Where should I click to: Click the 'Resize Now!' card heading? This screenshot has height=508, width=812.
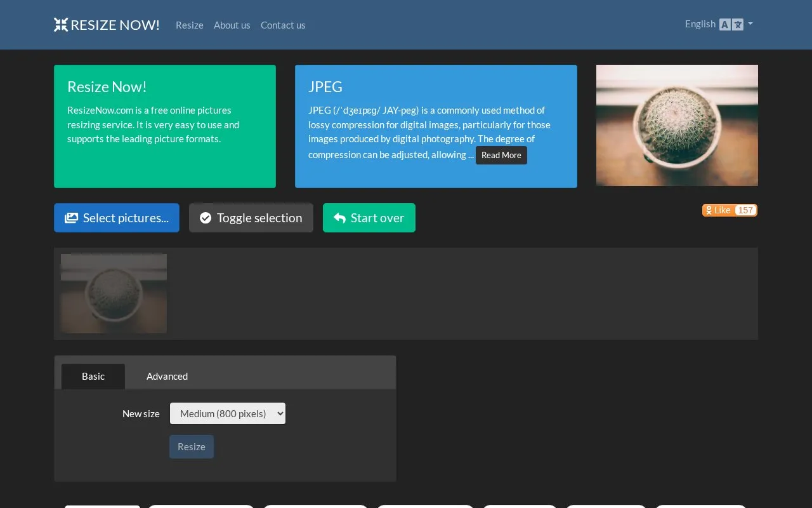[x=107, y=87]
